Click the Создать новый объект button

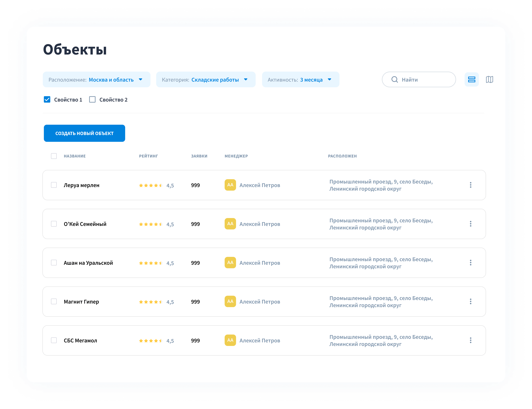pyautogui.click(x=84, y=133)
